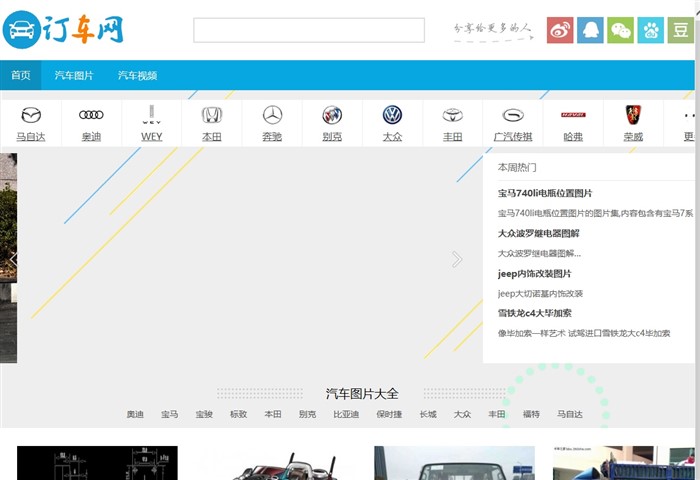The width and height of the screenshot is (700, 480).
Task: Filter pictures by 奥迪 category
Action: [135, 414]
